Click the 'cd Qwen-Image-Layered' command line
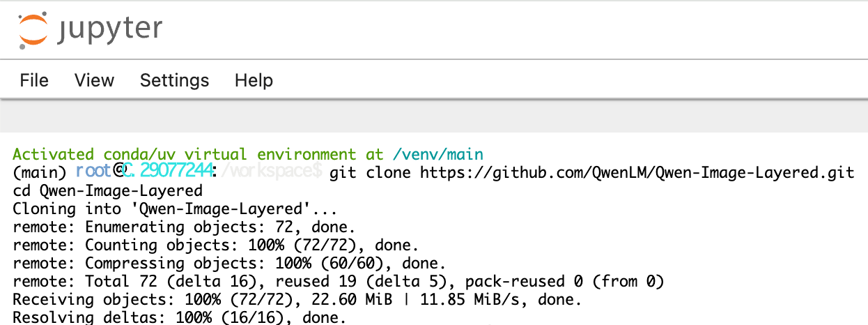The width and height of the screenshot is (868, 325). 107,190
